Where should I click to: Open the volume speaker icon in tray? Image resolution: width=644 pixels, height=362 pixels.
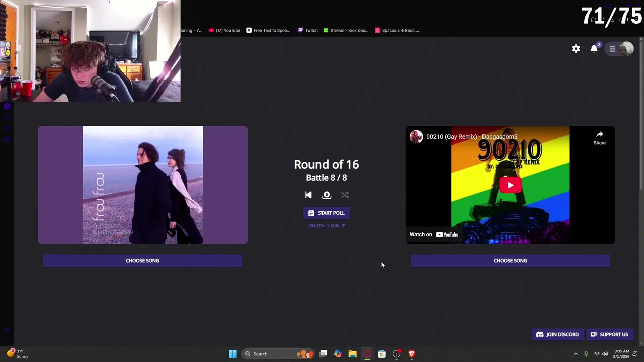tap(605, 354)
